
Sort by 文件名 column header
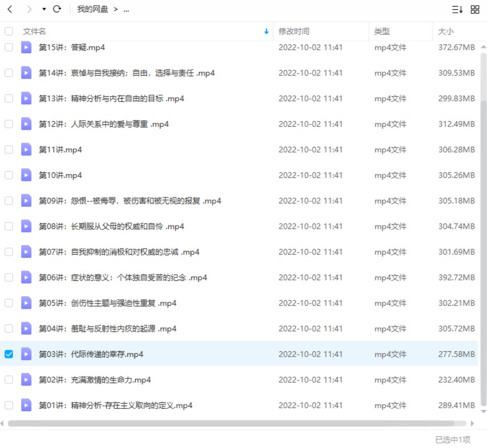pos(34,31)
